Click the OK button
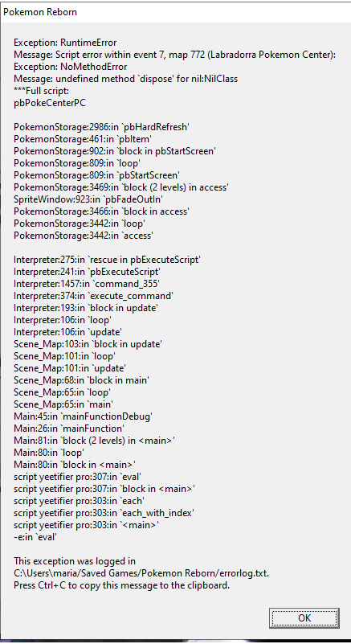This screenshot has width=351, height=644. 304,617
